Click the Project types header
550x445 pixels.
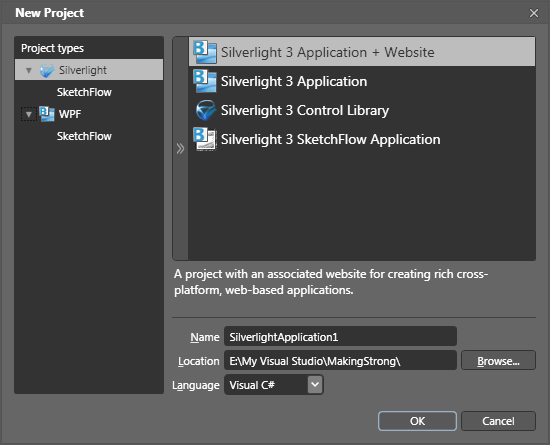pos(52,48)
